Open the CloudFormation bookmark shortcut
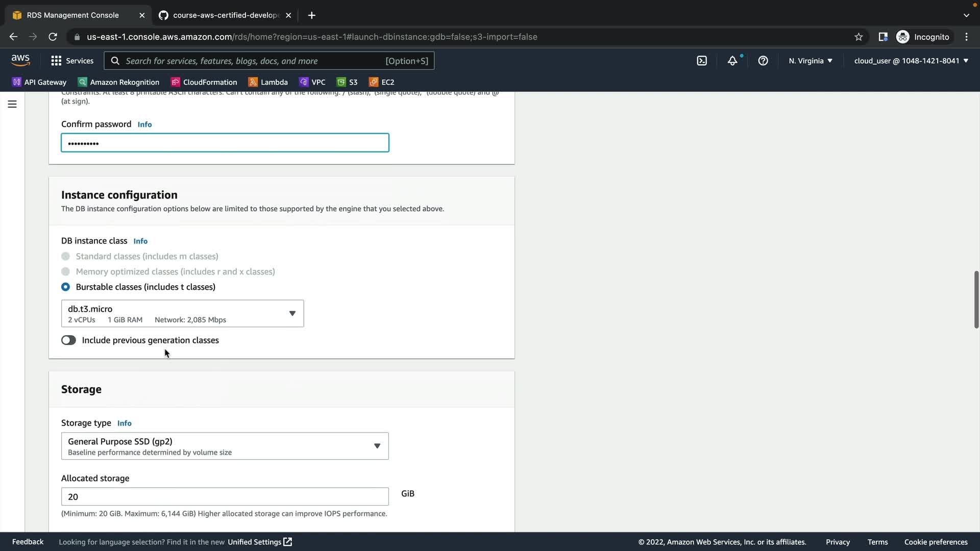980x551 pixels. tap(204, 82)
